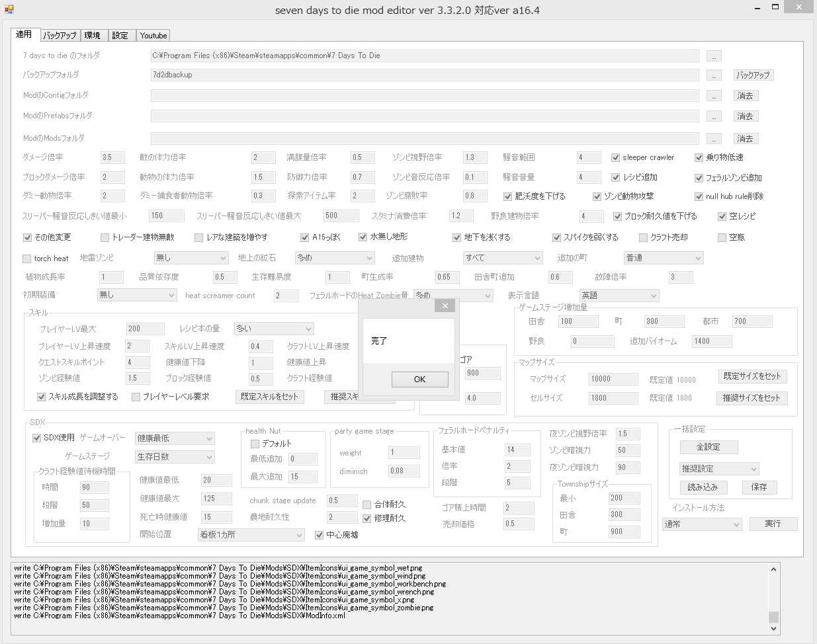Click the バックアップ button
817x644 pixels.
pos(753,75)
